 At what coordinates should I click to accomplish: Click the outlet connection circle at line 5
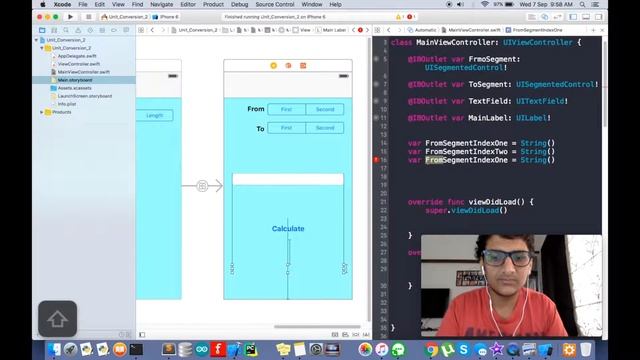pyautogui.click(x=376, y=59)
